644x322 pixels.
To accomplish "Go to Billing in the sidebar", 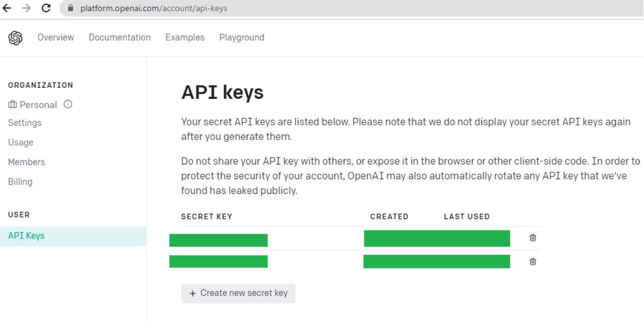I will pyautogui.click(x=20, y=182).
